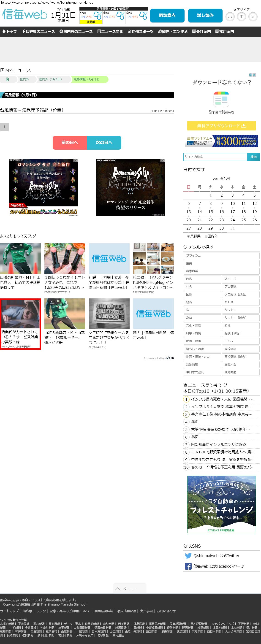Open page 1 pagination button

point(5,127)
